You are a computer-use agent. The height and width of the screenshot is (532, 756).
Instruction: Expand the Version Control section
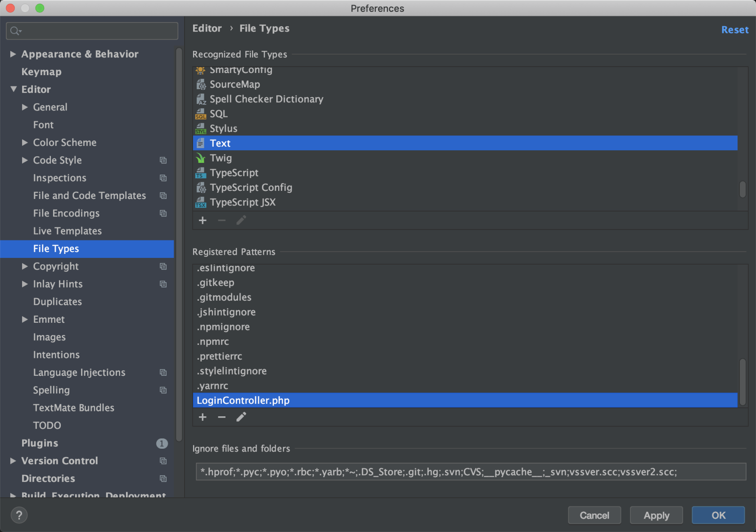point(12,460)
